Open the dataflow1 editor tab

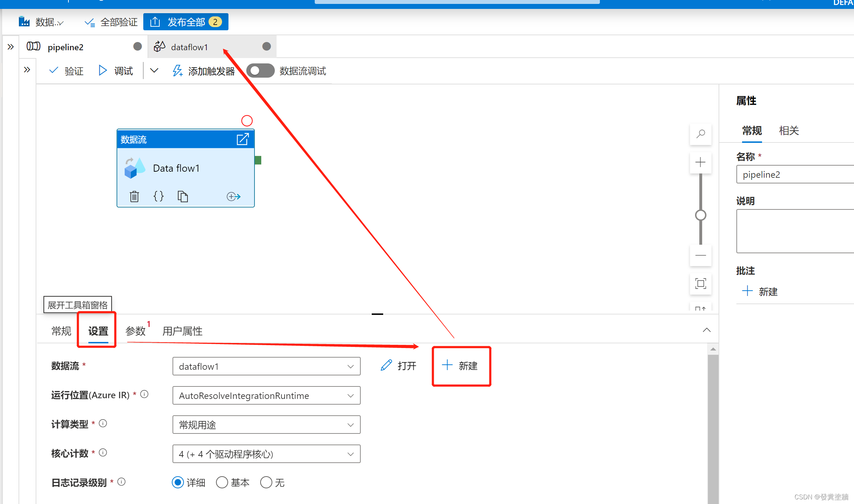(x=190, y=47)
